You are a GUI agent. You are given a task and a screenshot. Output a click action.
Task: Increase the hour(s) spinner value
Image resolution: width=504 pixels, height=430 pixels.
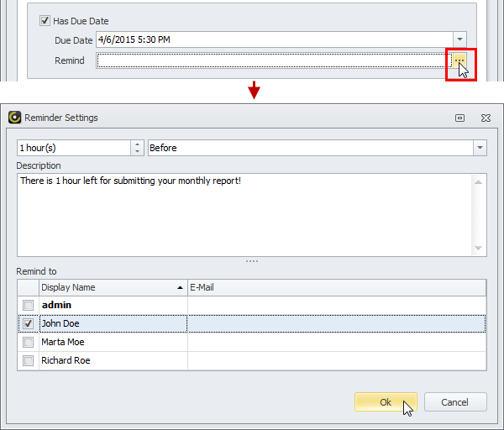point(137,144)
